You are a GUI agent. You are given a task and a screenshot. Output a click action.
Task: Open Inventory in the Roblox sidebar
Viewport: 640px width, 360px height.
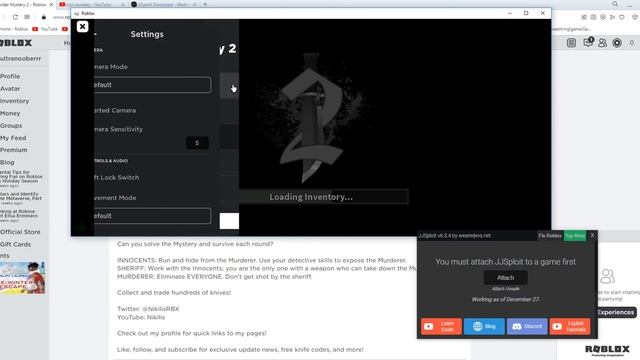[x=14, y=101]
